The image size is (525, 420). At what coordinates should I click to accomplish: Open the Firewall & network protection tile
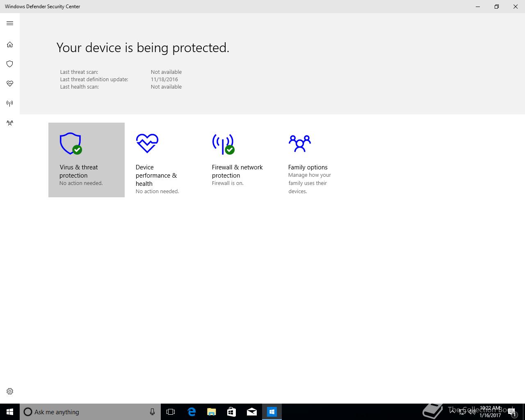click(x=239, y=160)
